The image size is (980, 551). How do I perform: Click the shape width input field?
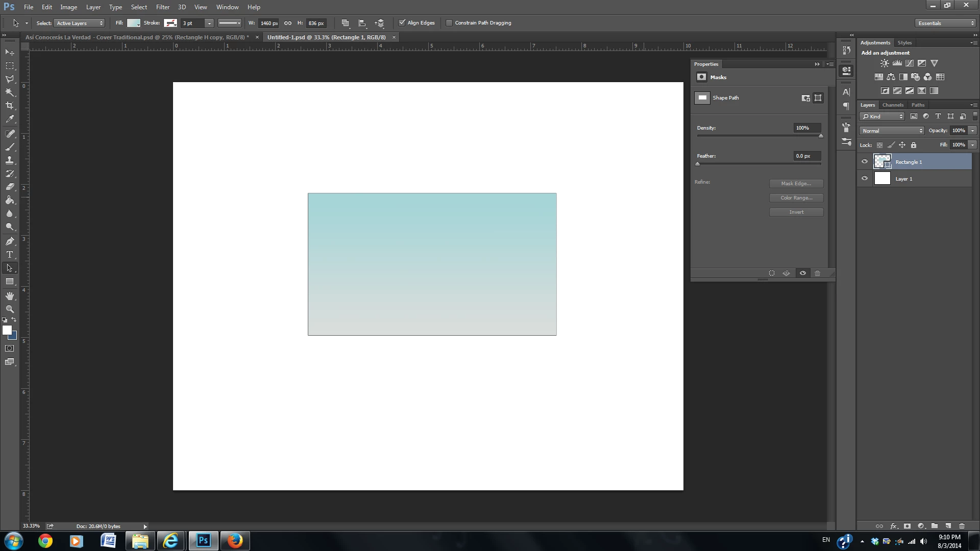tap(268, 23)
